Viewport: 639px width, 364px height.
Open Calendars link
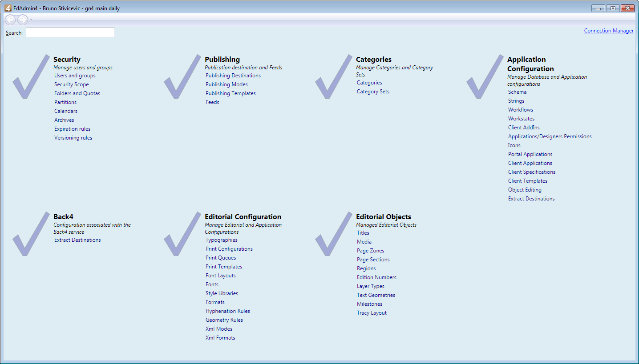(x=66, y=111)
